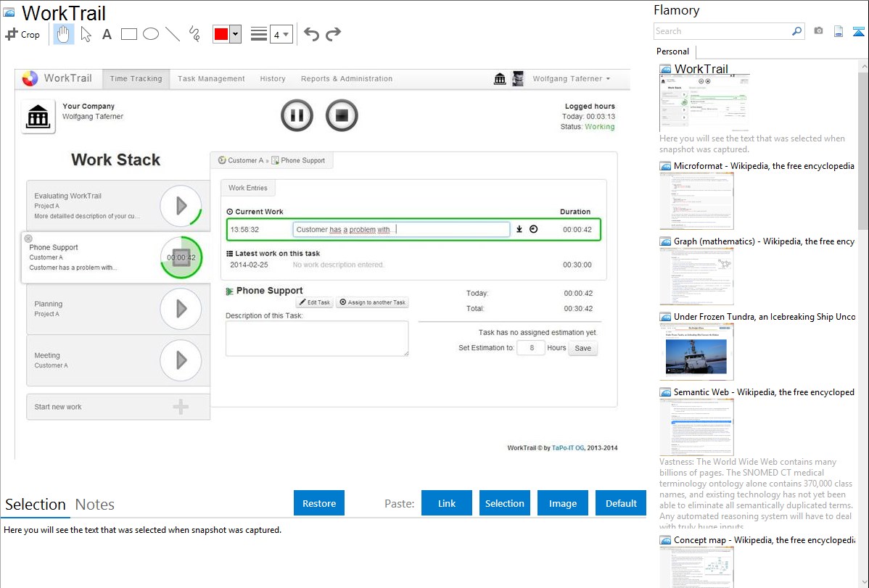Select the Crop tool
Screen dimensions: 869x588
(22, 34)
